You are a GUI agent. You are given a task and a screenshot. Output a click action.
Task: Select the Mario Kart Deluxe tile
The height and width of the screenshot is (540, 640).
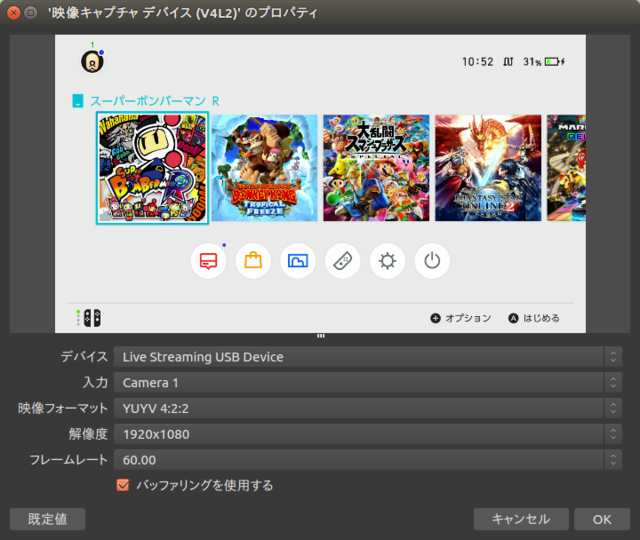point(567,168)
